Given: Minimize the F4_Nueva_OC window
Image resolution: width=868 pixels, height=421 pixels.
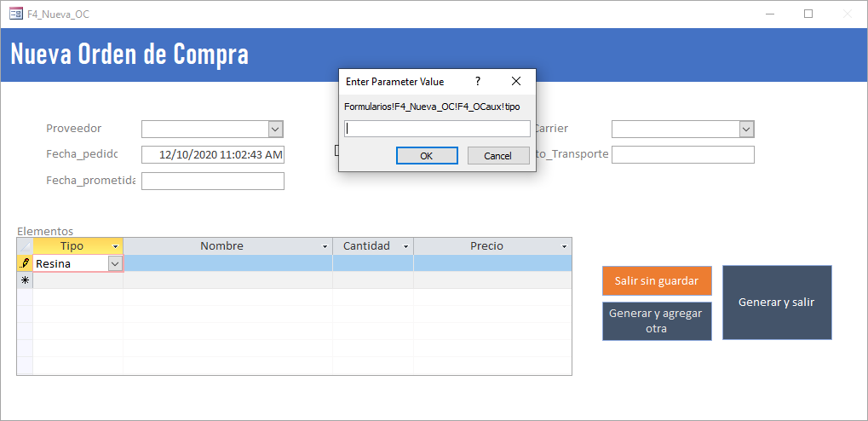Looking at the screenshot, I should 769,14.
